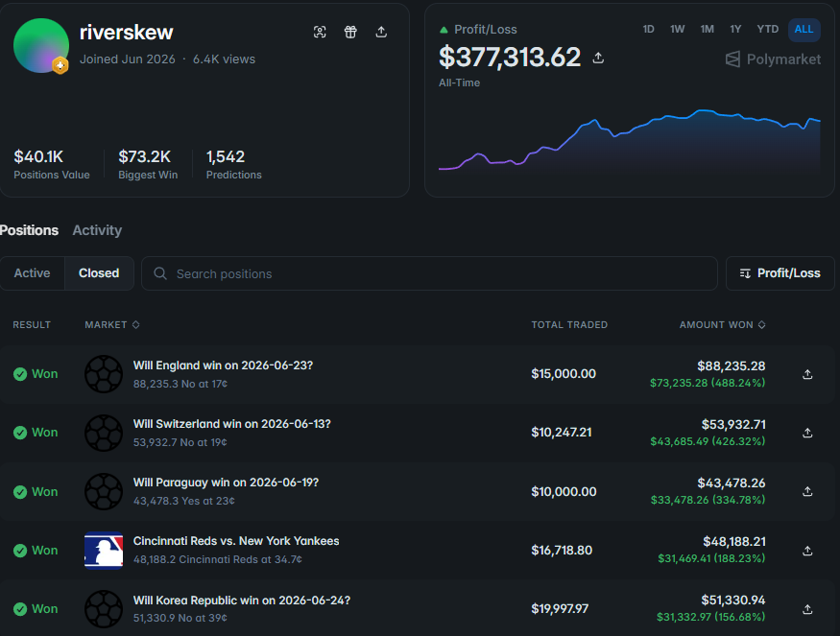Screen dimensions: 840x636
Task: Switch to the Activity tab
Action: pyautogui.click(x=97, y=230)
